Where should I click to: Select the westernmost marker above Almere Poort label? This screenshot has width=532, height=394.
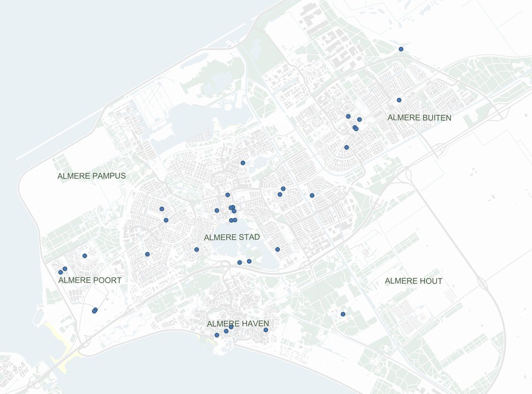(61, 272)
